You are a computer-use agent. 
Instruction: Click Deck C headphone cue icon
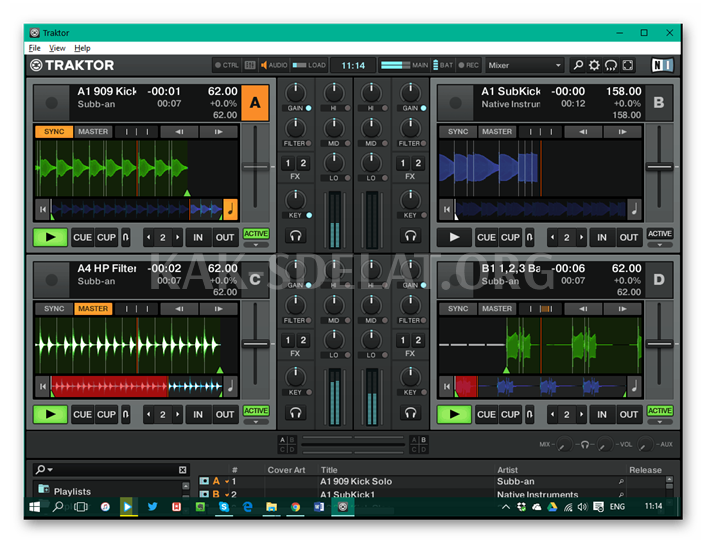point(295,412)
